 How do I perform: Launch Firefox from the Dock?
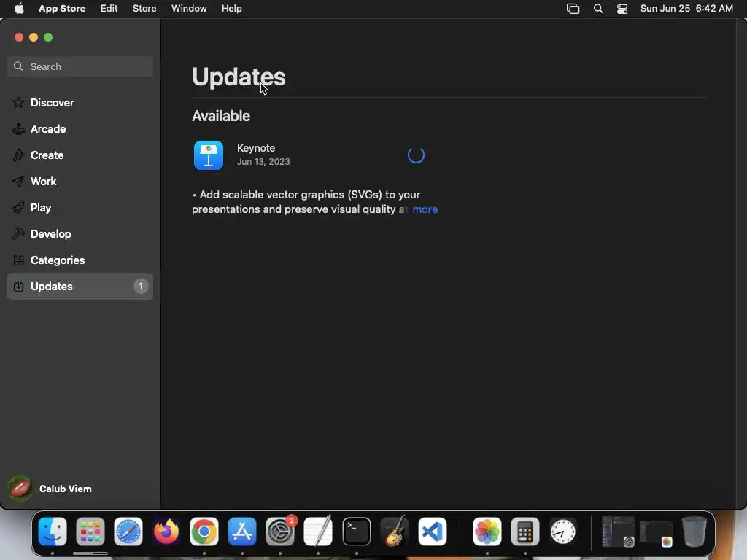pos(166,532)
